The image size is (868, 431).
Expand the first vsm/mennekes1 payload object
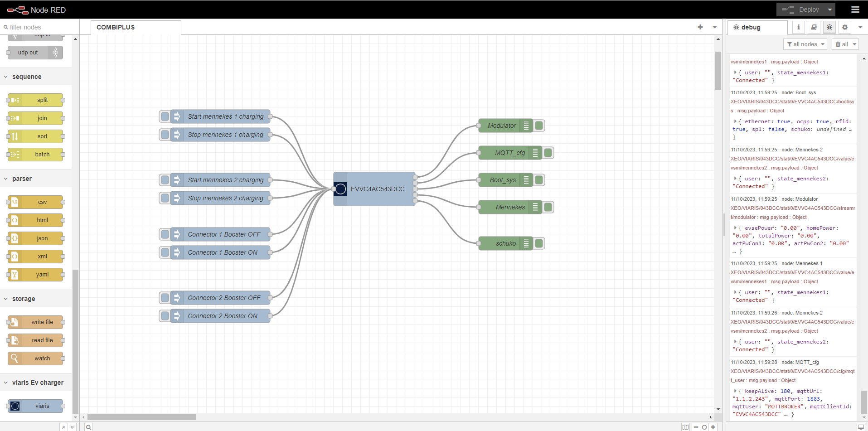pos(735,73)
